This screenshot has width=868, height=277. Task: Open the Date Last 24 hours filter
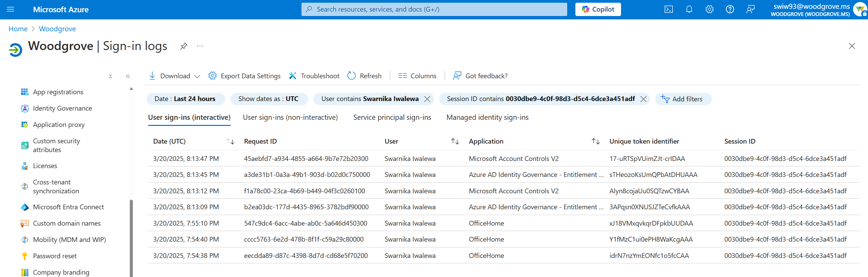pos(185,99)
